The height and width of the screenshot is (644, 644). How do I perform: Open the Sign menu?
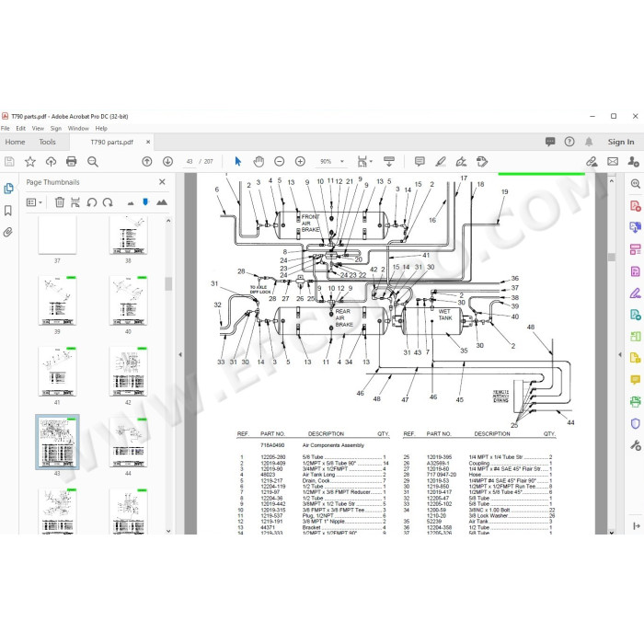coord(56,128)
